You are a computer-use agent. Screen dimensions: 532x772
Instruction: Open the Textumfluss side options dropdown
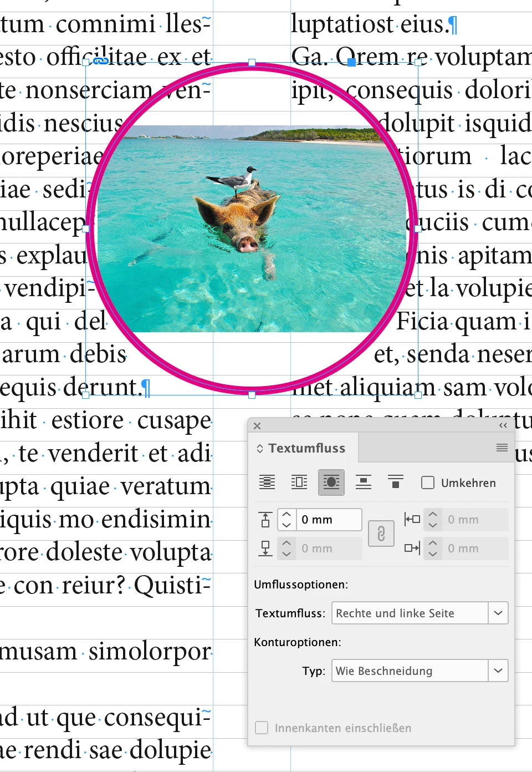(420, 613)
